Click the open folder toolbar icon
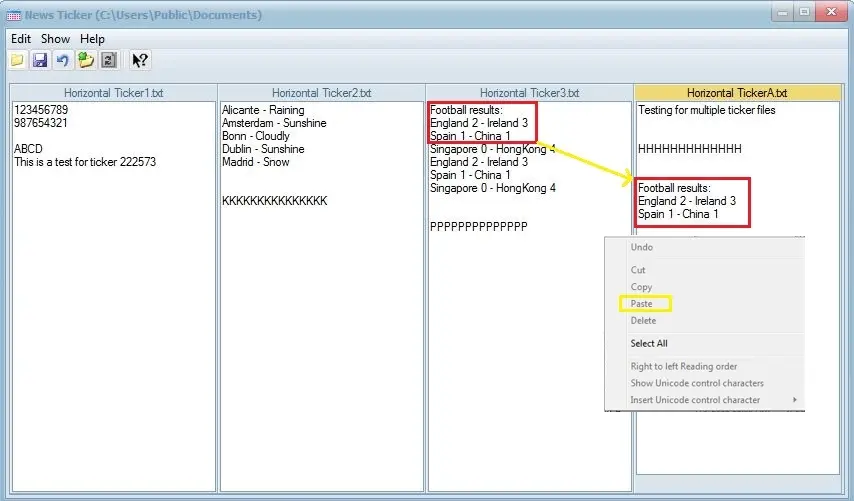The image size is (854, 501). click(17, 61)
